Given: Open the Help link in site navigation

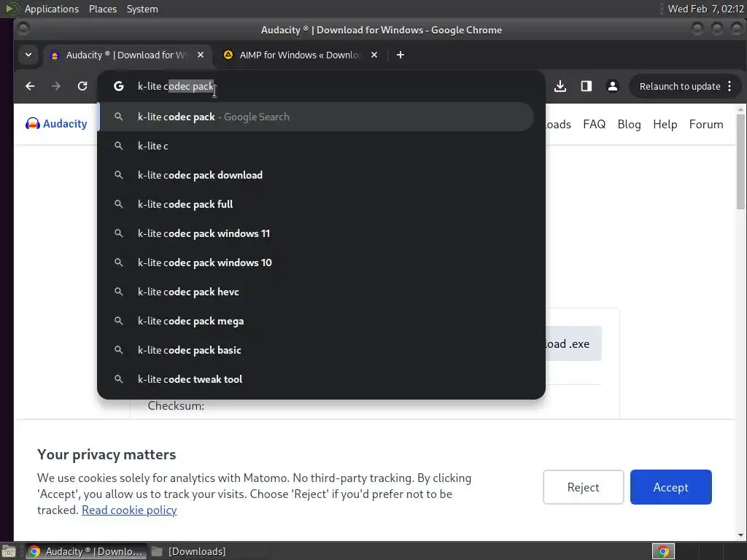Looking at the screenshot, I should pos(665,124).
